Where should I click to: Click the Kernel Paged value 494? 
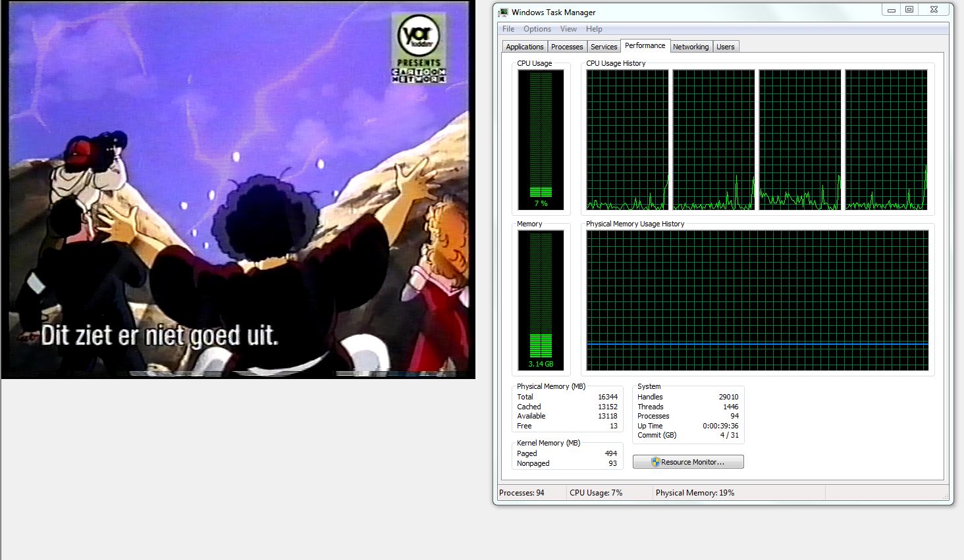611,453
